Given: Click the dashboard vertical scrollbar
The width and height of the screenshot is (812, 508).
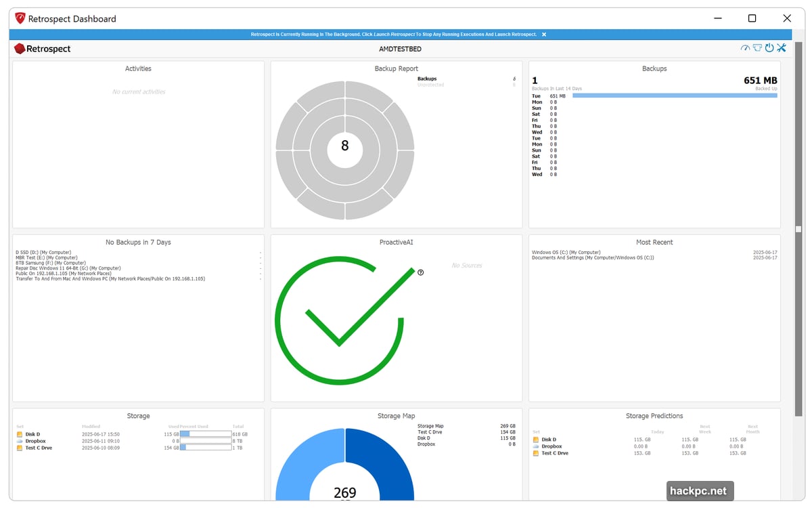Looking at the screenshot, I should click(798, 230).
